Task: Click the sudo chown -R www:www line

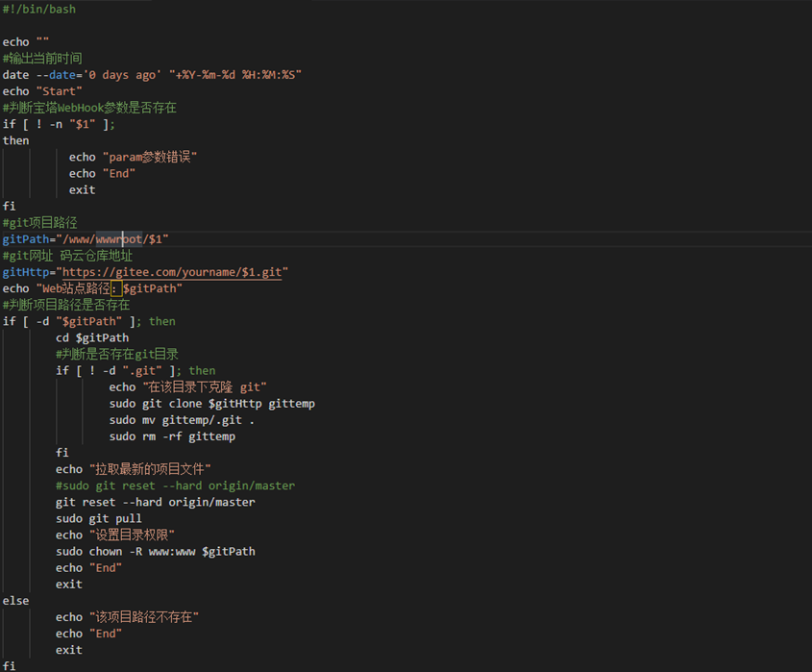Action: [x=156, y=552]
